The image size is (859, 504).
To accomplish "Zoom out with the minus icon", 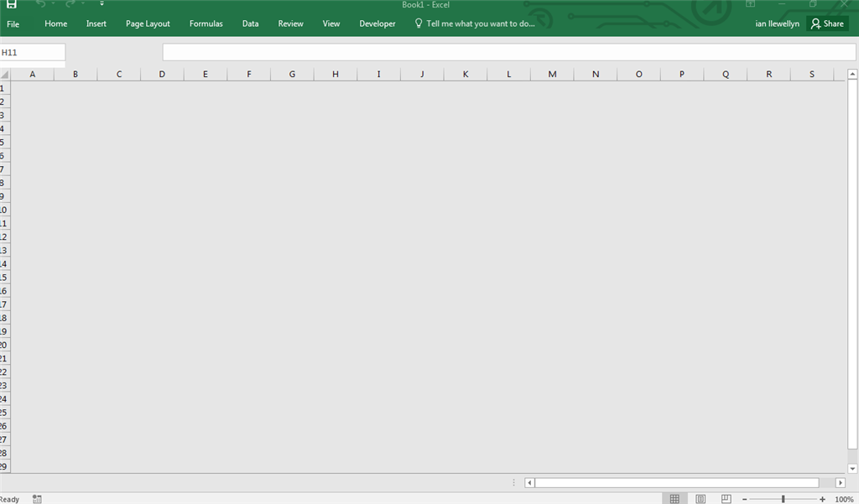I will [744, 498].
